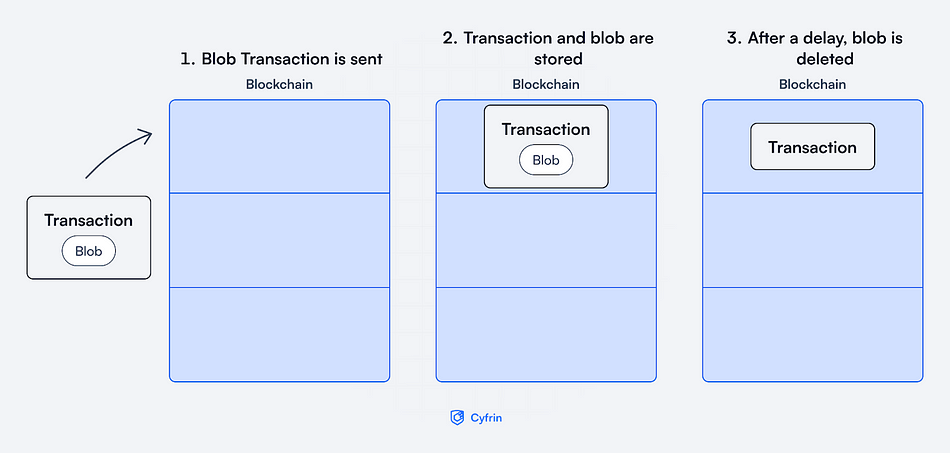This screenshot has height=453, width=950.
Task: Click the Blockchain label above the second diagram
Action: pyautogui.click(x=546, y=84)
